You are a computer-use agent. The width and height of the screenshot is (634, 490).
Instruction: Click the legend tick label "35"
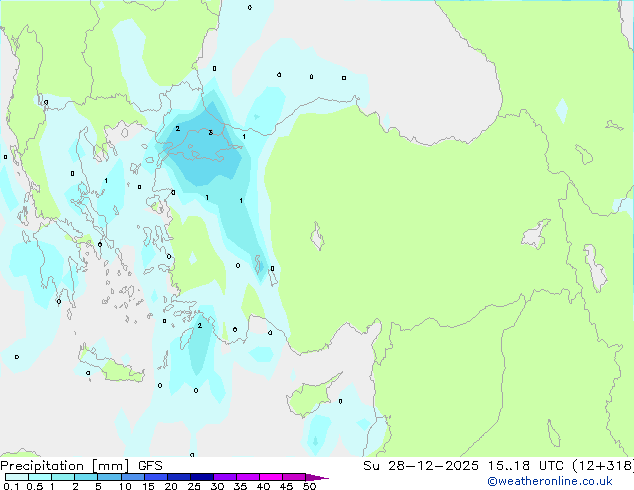[240, 486]
